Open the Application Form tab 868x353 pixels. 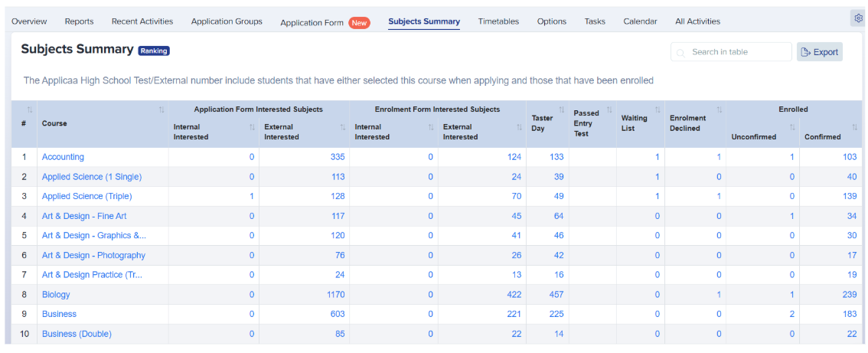(x=312, y=23)
